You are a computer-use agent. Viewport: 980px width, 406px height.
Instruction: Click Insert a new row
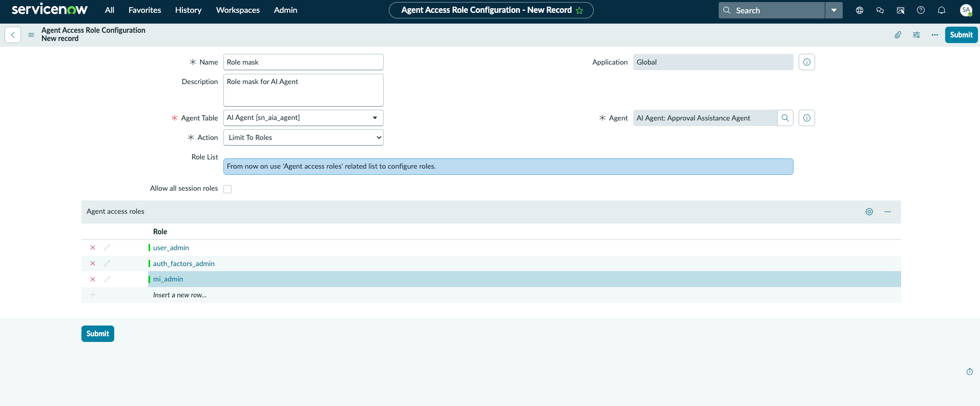(180, 295)
